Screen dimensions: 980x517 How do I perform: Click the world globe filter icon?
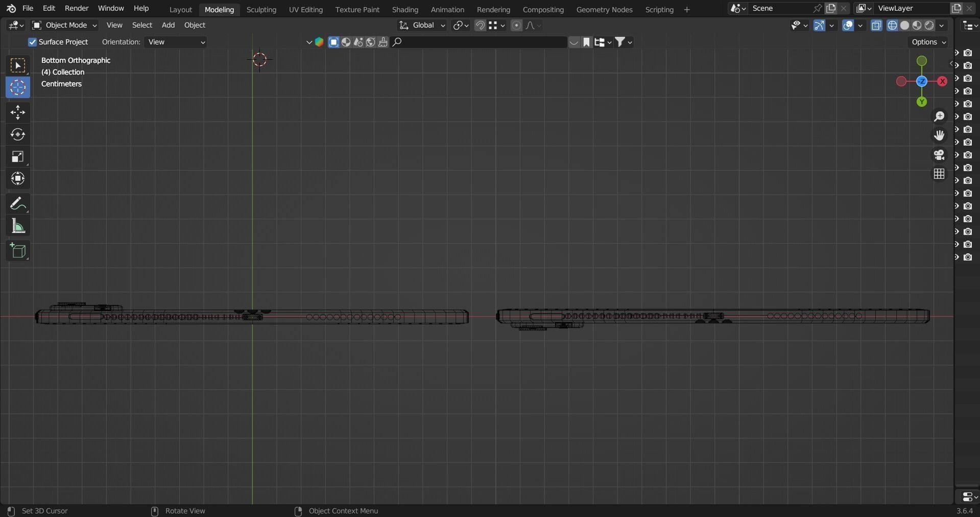[371, 42]
